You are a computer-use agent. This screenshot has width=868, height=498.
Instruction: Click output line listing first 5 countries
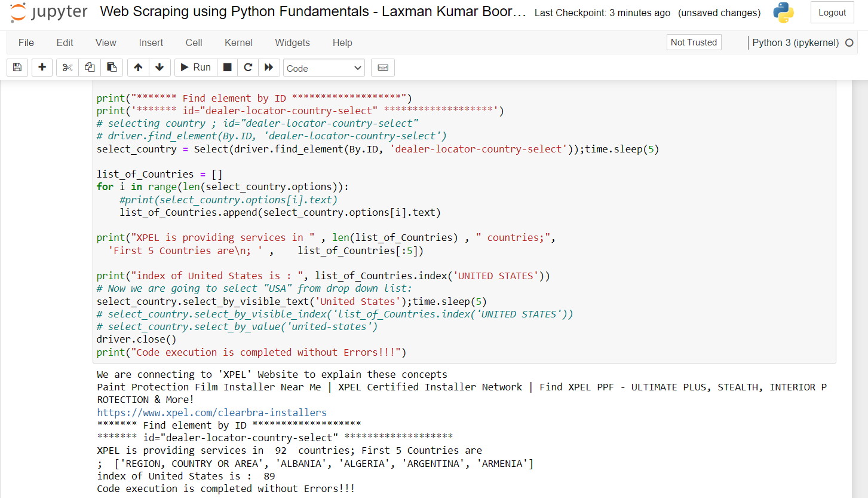[315, 463]
